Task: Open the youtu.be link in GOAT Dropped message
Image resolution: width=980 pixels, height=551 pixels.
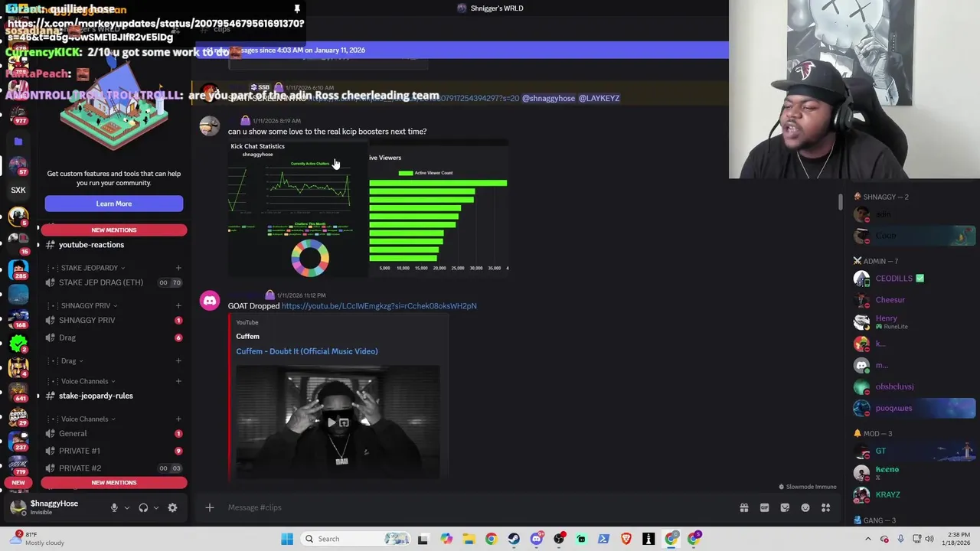Action: tap(379, 306)
